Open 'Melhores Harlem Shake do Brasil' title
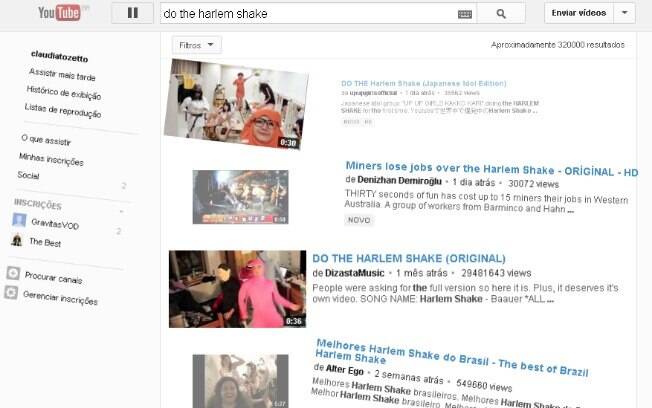This screenshot has width=652, height=408. pos(452,358)
